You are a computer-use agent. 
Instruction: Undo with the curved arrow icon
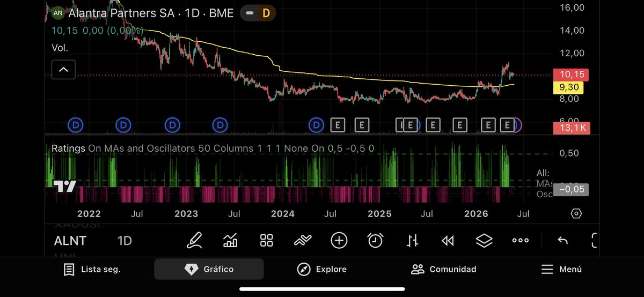click(x=562, y=240)
